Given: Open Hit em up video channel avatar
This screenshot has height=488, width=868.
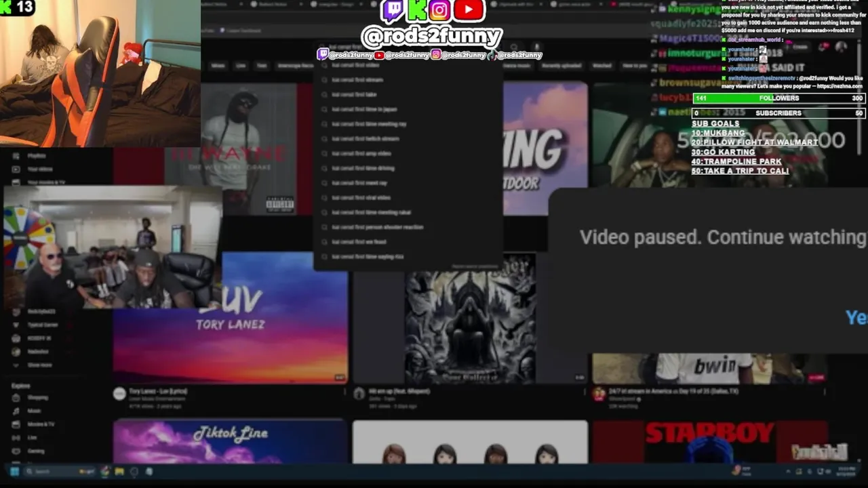Looking at the screenshot, I should [359, 394].
